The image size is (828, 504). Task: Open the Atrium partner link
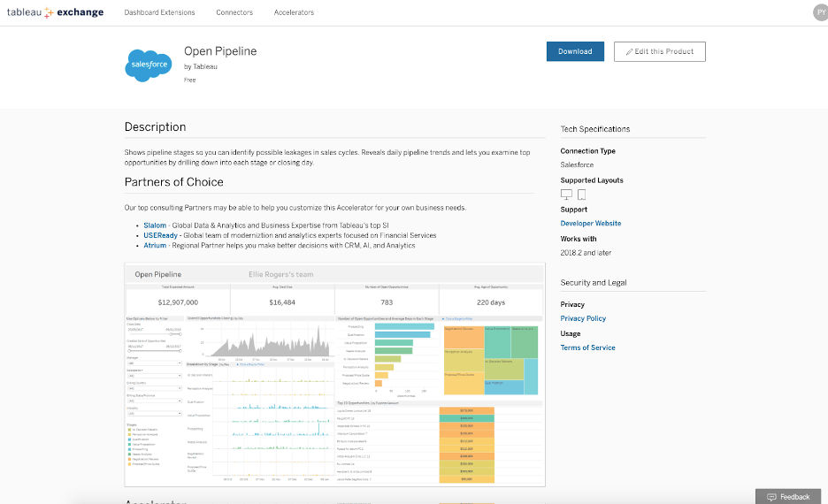[x=155, y=246]
